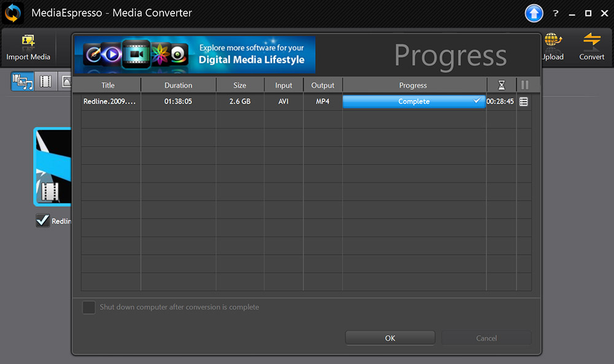Click the Complete progress bar

coord(414,101)
